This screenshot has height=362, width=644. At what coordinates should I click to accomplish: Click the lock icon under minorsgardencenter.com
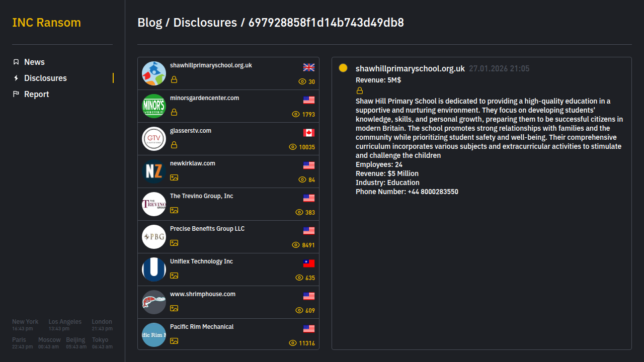174,112
